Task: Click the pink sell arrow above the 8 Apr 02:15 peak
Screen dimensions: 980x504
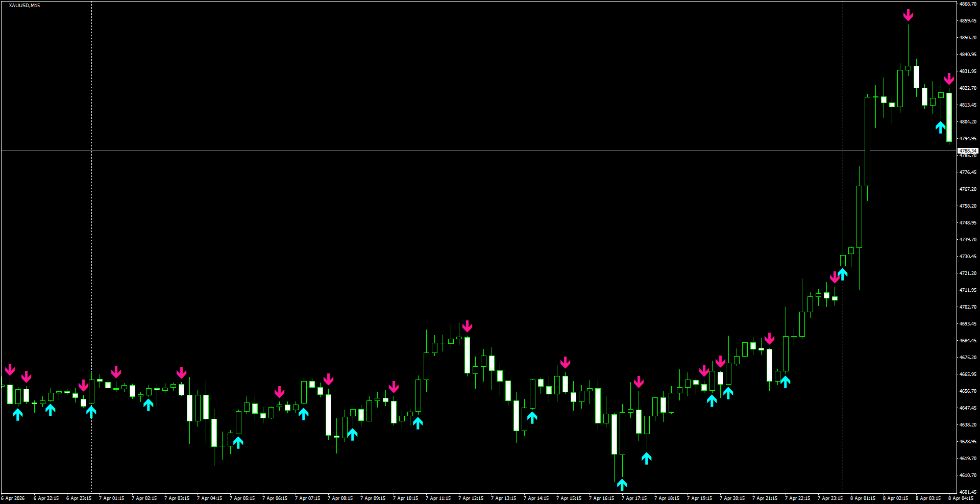Action: tap(909, 15)
